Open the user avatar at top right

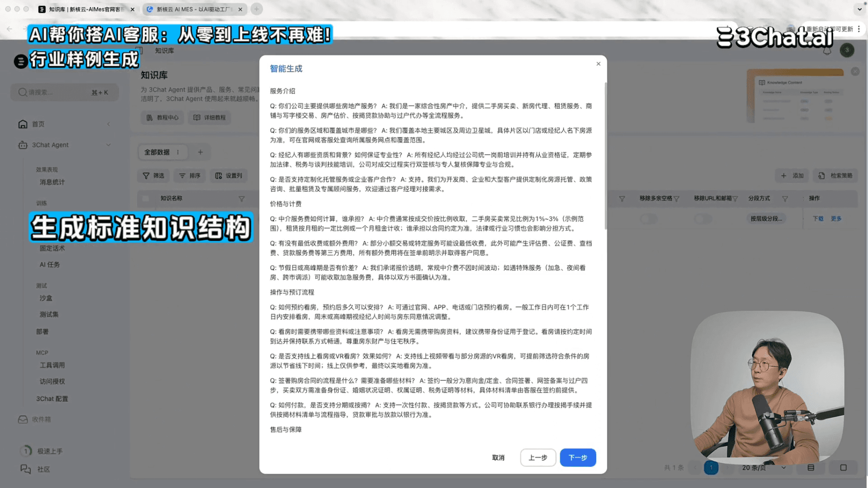click(847, 50)
